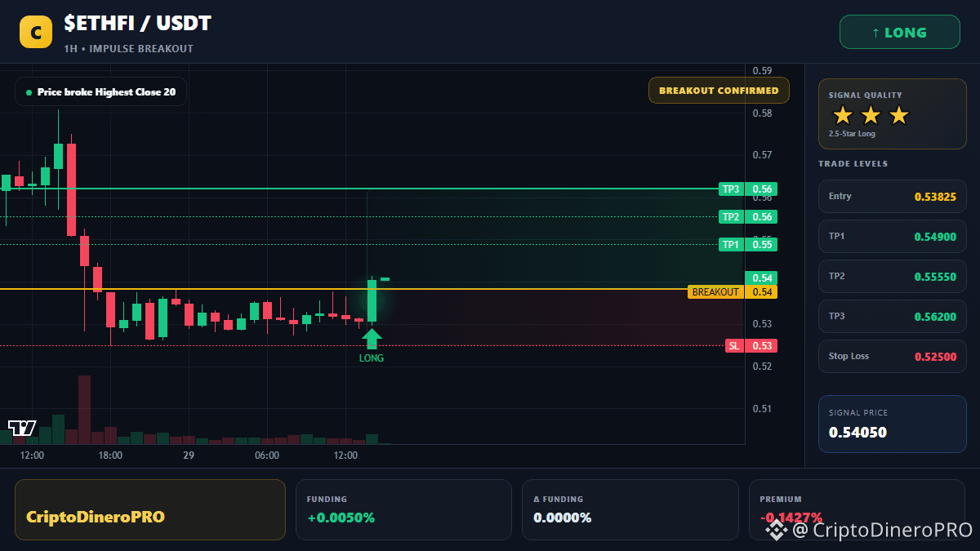Click the TP2 price label on chart

(747, 217)
